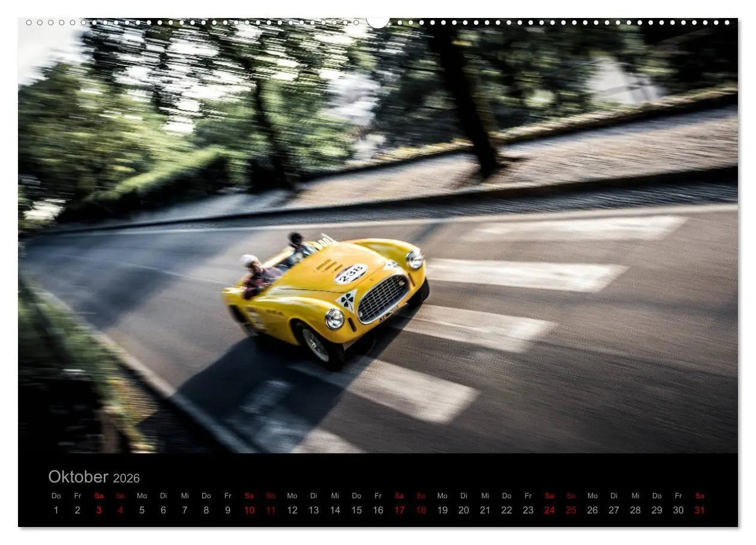Select date 19 in the calendar row
756x545 pixels.
click(x=442, y=510)
